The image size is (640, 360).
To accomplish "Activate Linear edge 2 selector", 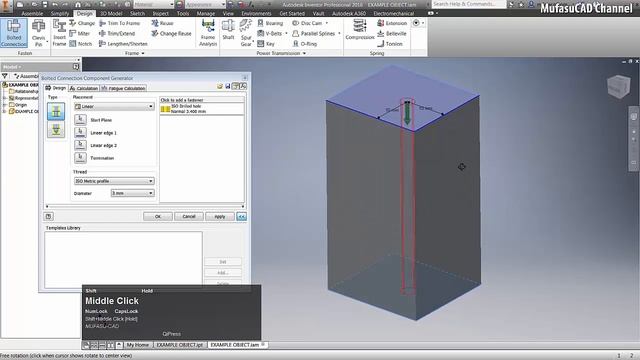I will (x=80, y=145).
